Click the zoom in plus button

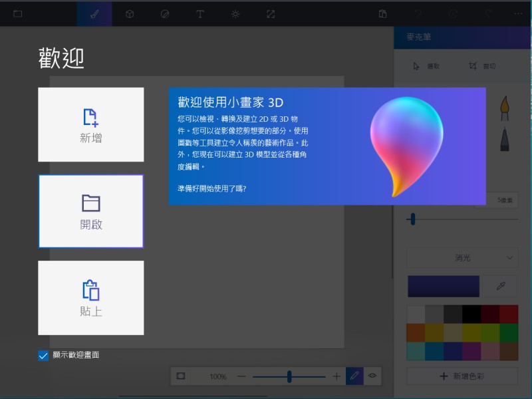pyautogui.click(x=336, y=376)
